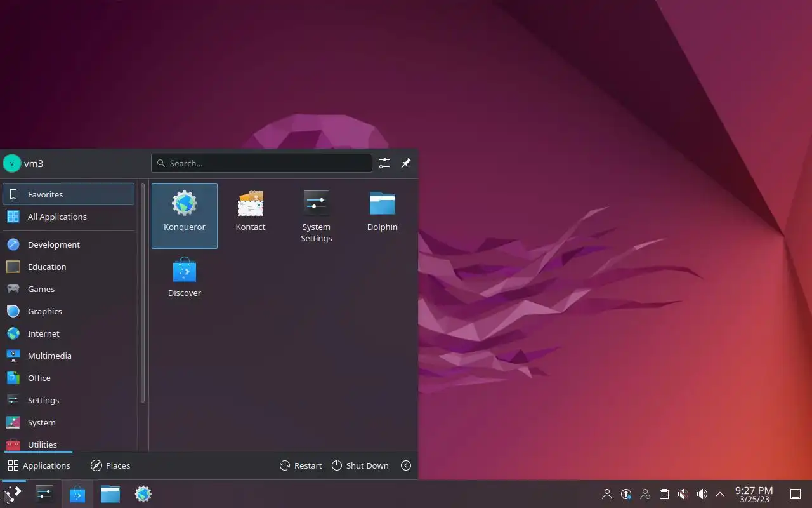Click the user-with-minus-badge tray icon
Viewport: 812px width, 508px height.
(645, 494)
